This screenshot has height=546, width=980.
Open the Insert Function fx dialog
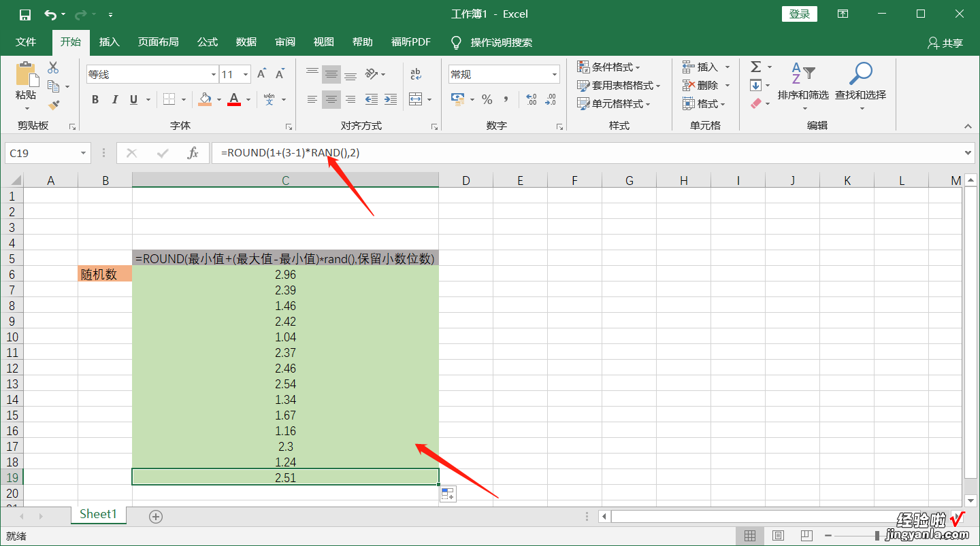point(193,153)
